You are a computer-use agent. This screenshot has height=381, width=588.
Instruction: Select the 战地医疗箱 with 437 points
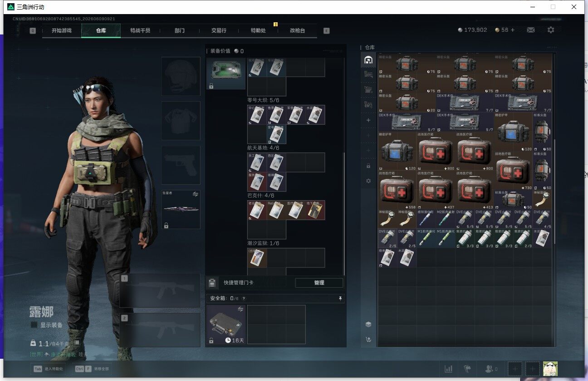tap(436, 190)
